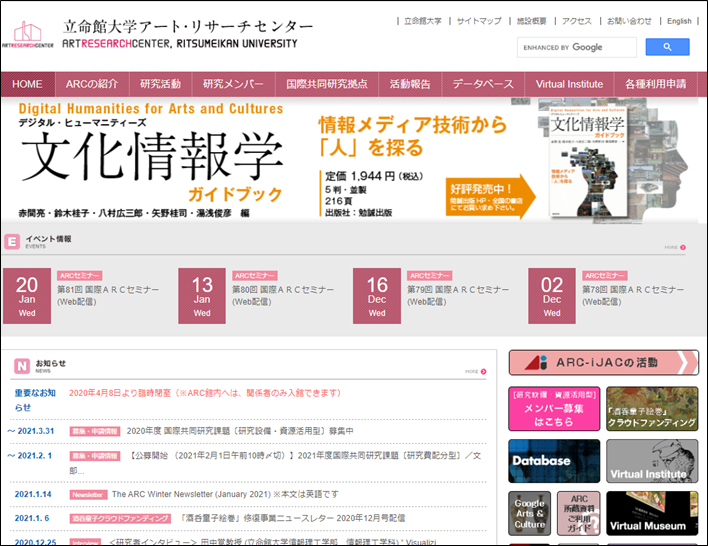
Task: Click the 2021.1. 6 news date
Action: click(32, 518)
